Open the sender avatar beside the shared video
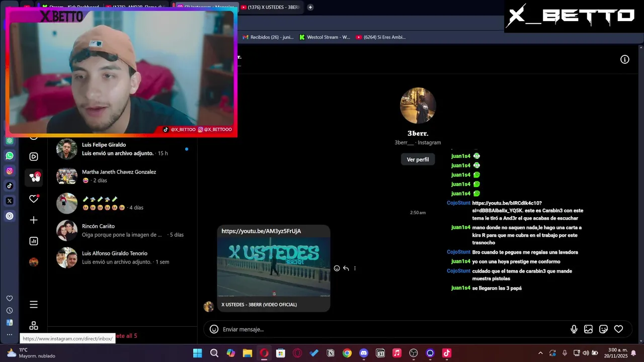This screenshot has height=362, width=644. pos(208,307)
